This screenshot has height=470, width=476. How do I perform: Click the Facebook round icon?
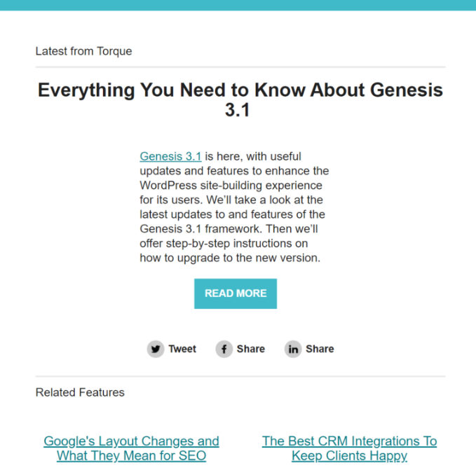pyautogui.click(x=224, y=349)
